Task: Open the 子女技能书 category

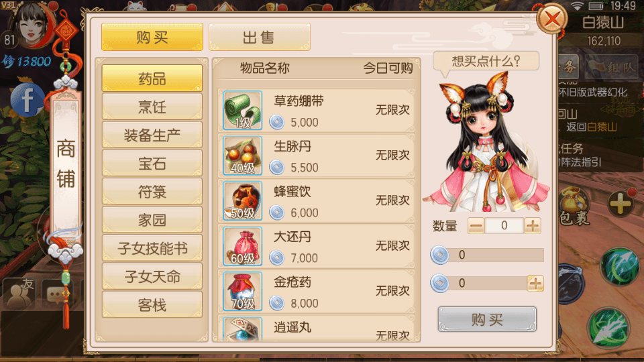Action: (x=152, y=248)
